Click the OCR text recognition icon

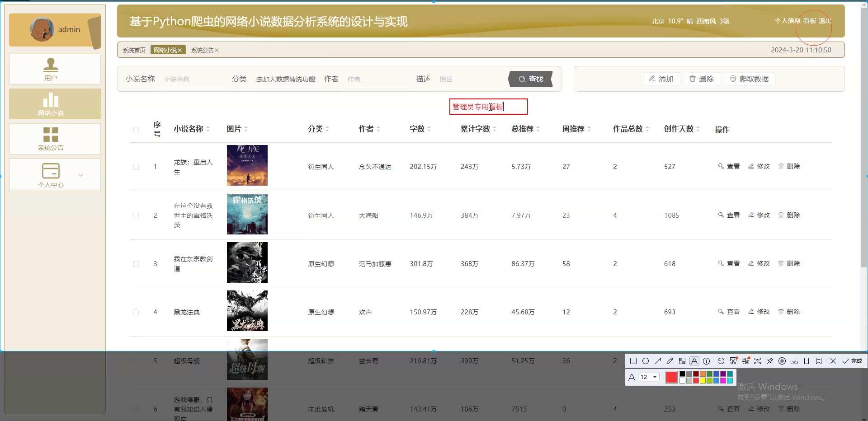click(x=758, y=361)
